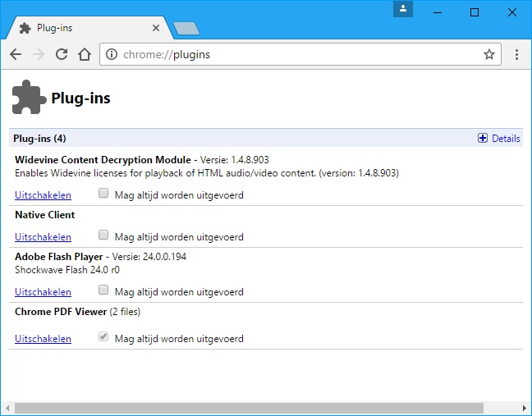This screenshot has height=416, width=532.
Task: Click the Native Client plugin name
Action: pyautogui.click(x=45, y=215)
